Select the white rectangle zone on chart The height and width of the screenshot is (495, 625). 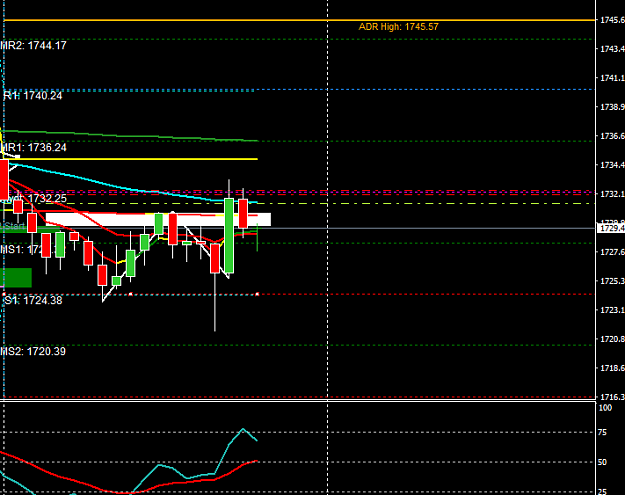coord(158,220)
